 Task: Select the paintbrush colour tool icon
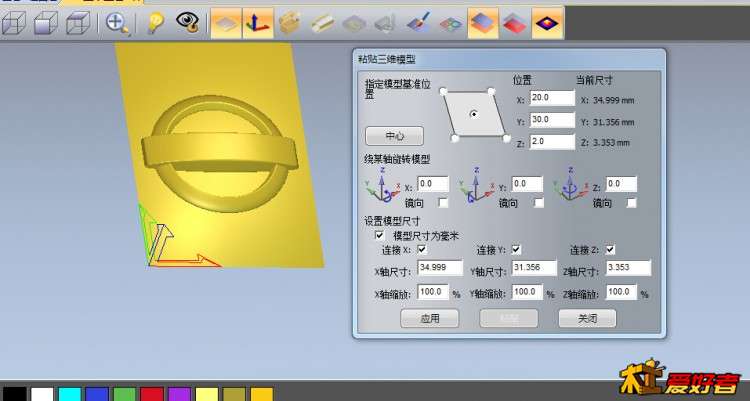[419, 23]
